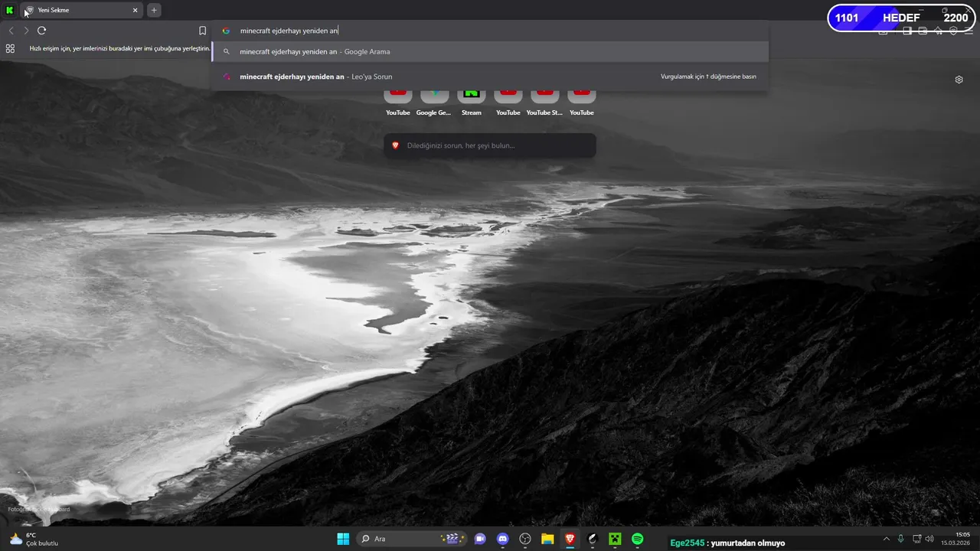Bookmark this page with the bookmark icon
The image size is (980, 551).
tap(202, 31)
